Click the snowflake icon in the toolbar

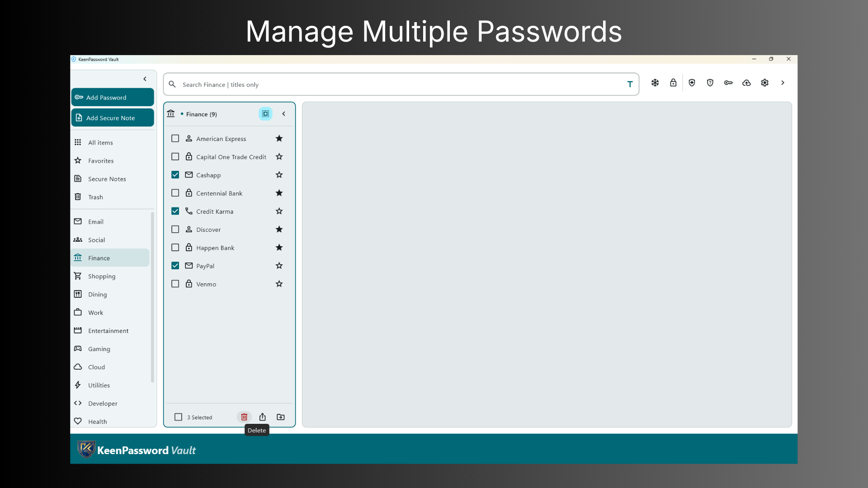tap(655, 83)
